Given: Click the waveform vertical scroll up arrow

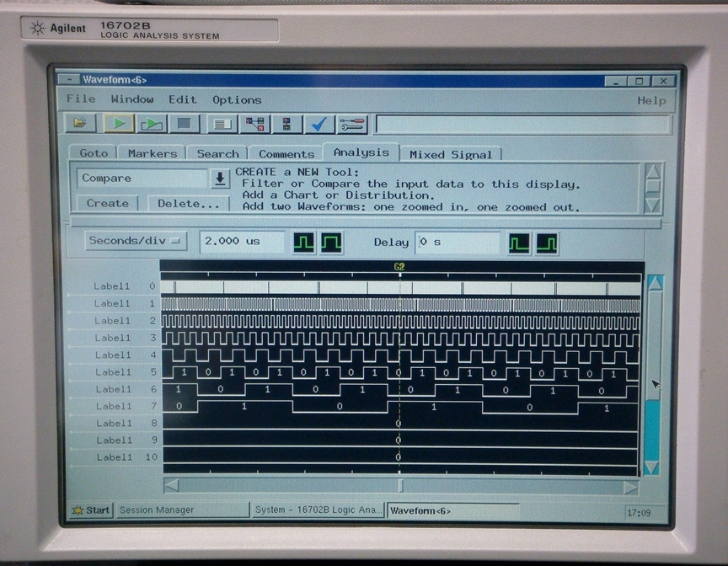Looking at the screenshot, I should click(x=654, y=282).
